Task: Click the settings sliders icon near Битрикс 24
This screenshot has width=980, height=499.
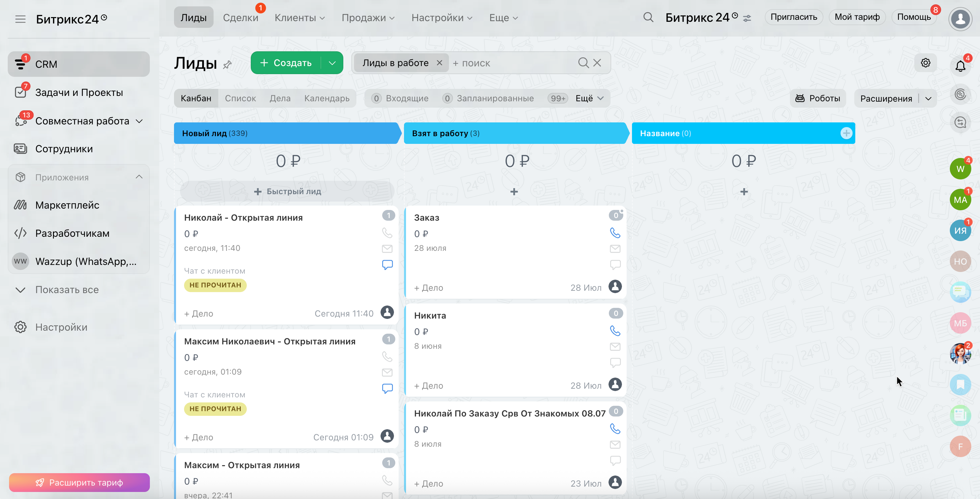Action: click(x=747, y=18)
